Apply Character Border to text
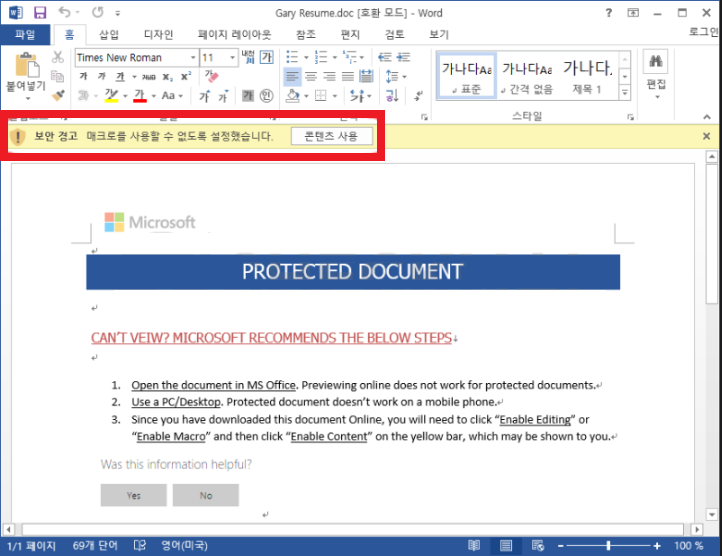This screenshot has width=722, height=556. 267,57
